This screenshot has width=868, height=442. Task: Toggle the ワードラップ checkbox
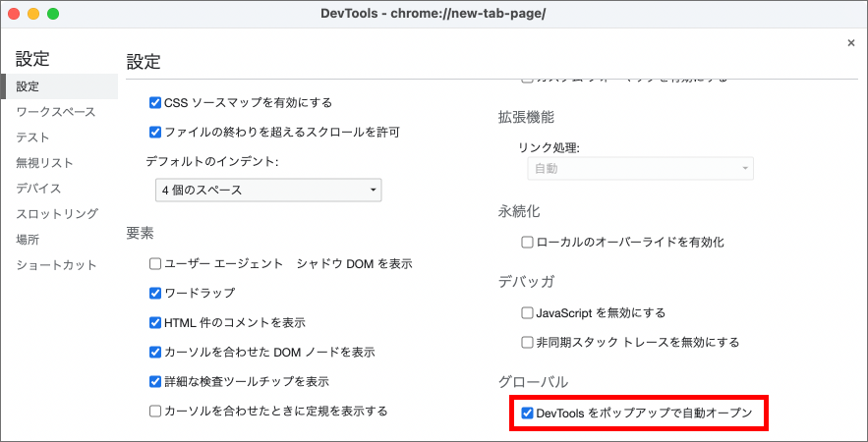coord(154,293)
